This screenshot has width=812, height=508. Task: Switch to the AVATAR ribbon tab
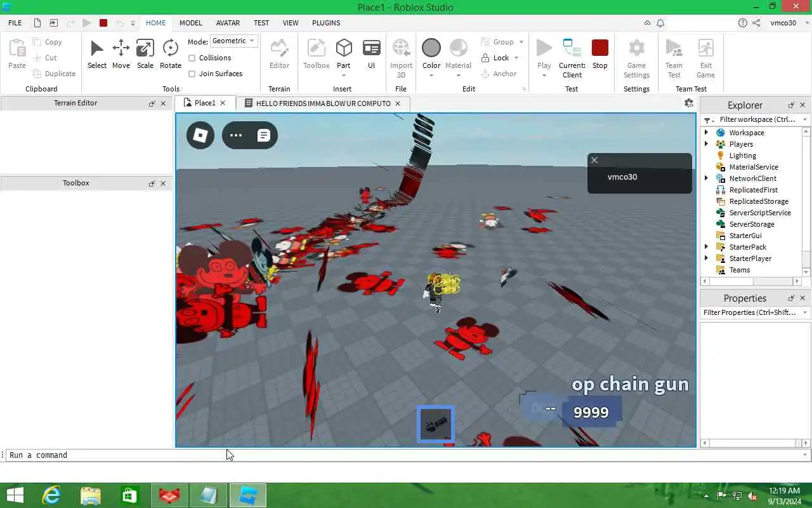click(228, 23)
